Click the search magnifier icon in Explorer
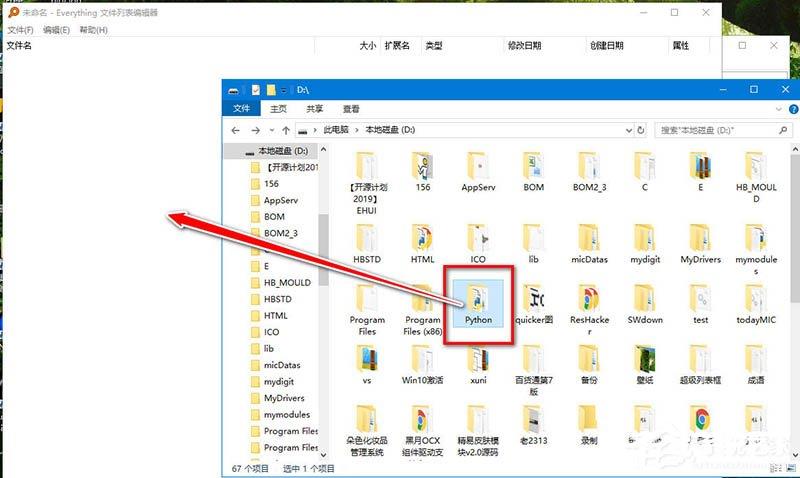 click(x=783, y=131)
